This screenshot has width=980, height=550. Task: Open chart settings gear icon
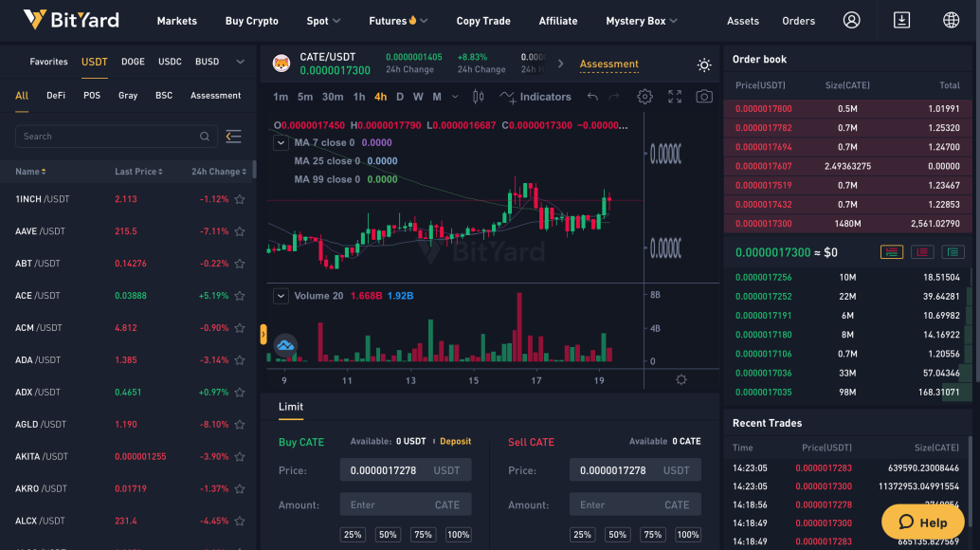tap(644, 97)
